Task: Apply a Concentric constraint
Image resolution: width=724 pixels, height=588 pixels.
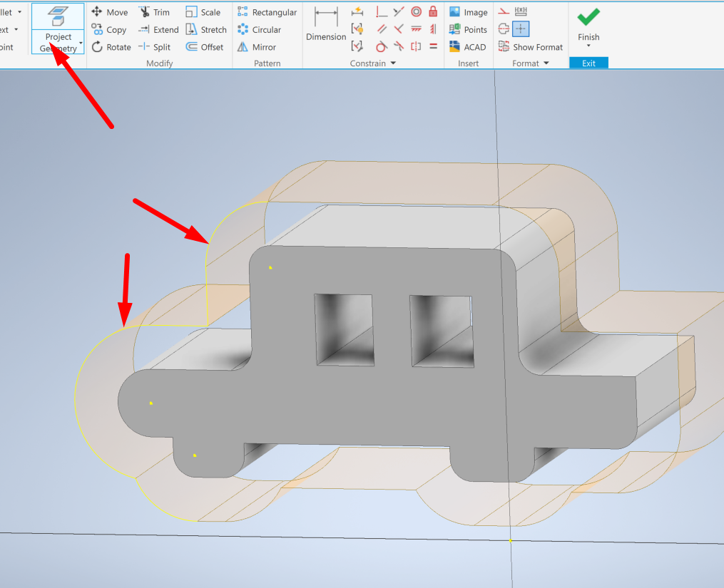Action: [416, 11]
